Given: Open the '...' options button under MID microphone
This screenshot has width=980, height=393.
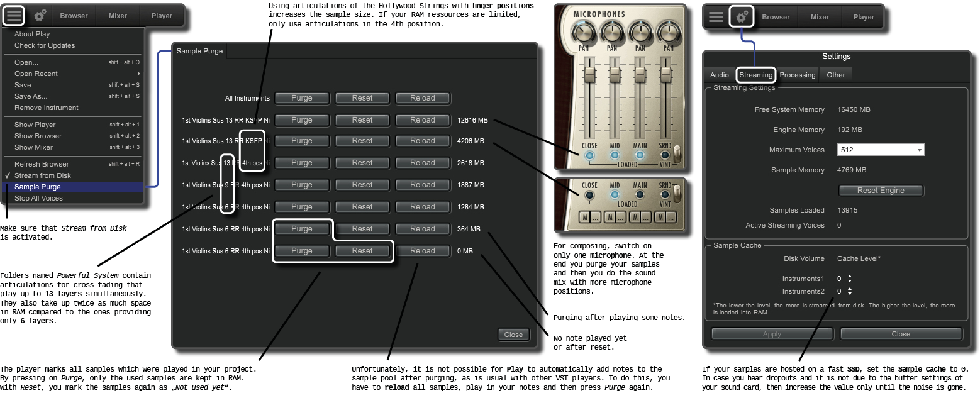Looking at the screenshot, I should point(621,218).
